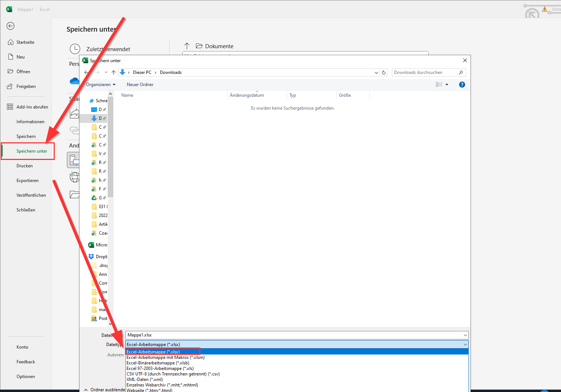Collapse folders with Ordner ausblenden
The width and height of the screenshot is (561, 392).
coord(105,389)
